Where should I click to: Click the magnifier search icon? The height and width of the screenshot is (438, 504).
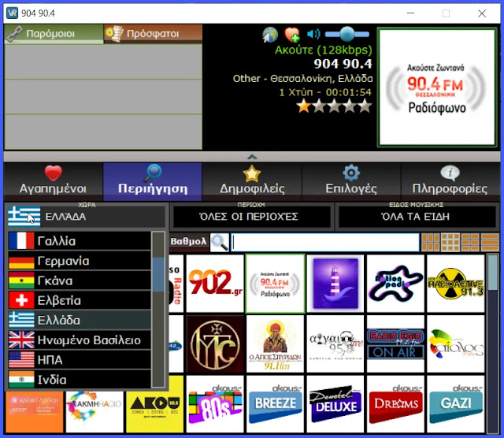click(x=219, y=242)
